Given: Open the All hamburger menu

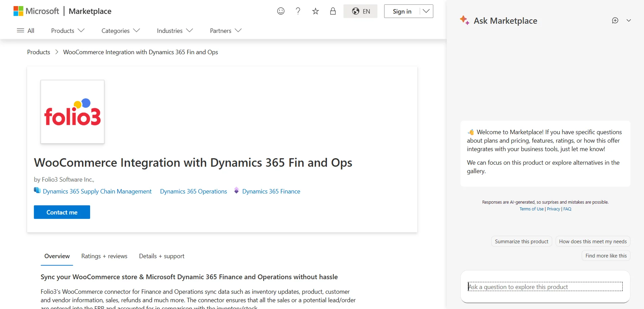Looking at the screenshot, I should pos(26,30).
